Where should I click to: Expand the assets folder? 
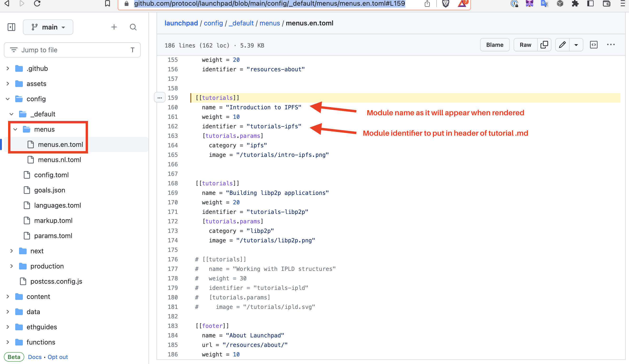point(8,84)
